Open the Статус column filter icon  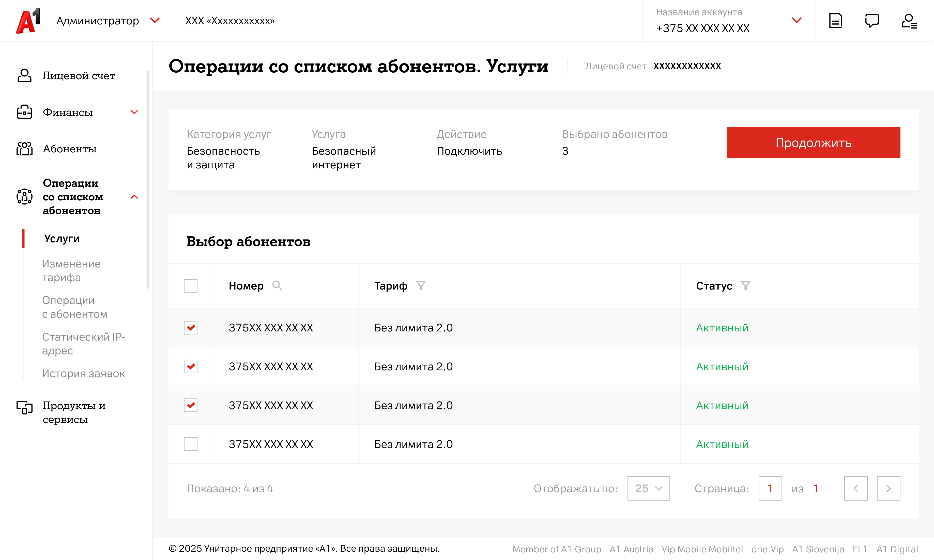click(x=745, y=286)
